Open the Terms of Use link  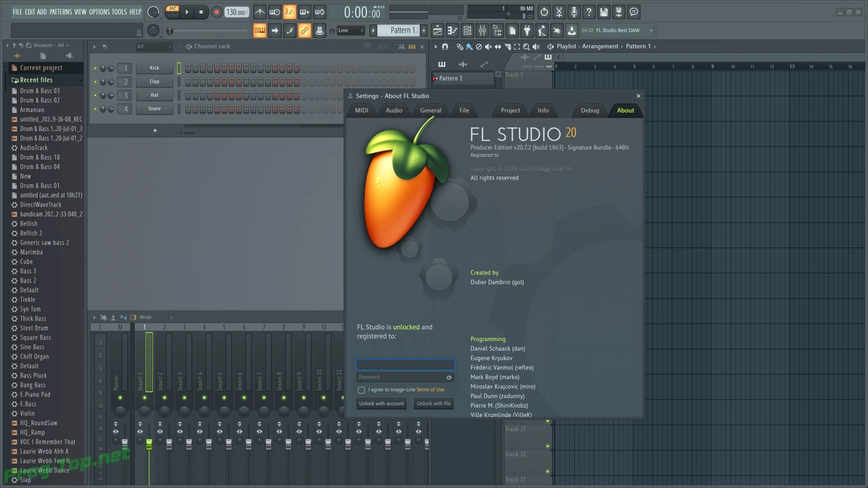click(x=430, y=390)
